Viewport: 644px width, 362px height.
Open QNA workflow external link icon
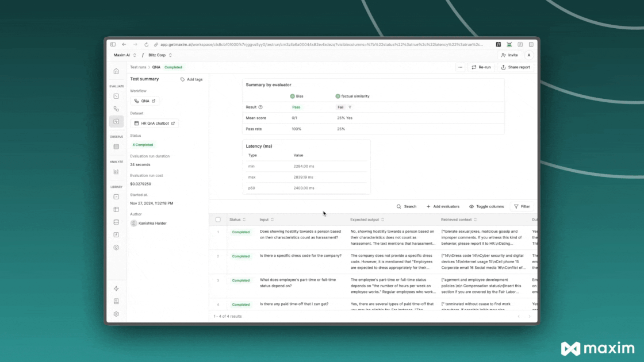154,101
